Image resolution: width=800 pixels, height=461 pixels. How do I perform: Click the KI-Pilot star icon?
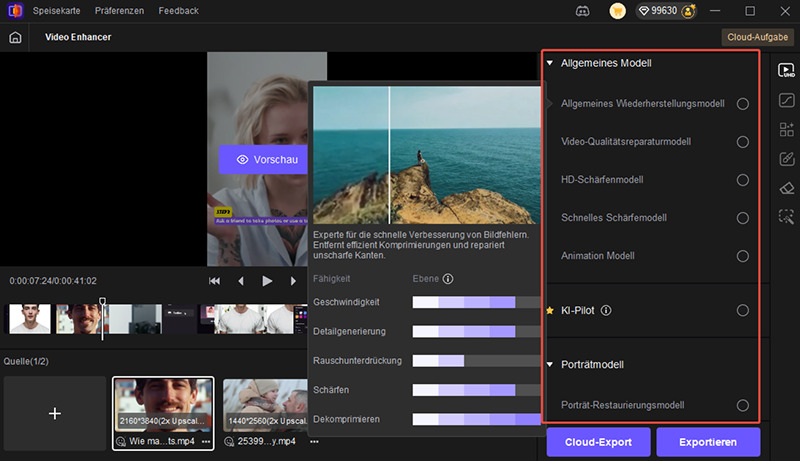pyautogui.click(x=550, y=310)
